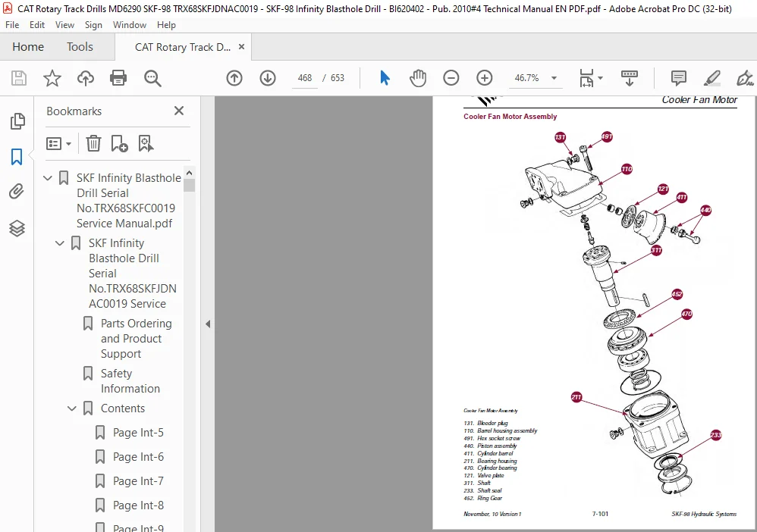Toggle the Bookmarks side panel icon
The height and width of the screenshot is (532, 757).
(x=17, y=157)
